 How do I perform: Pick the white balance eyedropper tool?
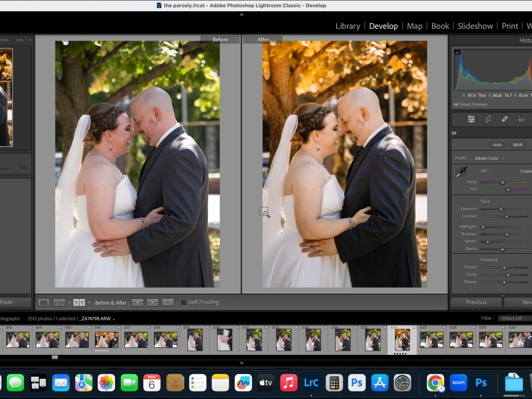click(461, 172)
